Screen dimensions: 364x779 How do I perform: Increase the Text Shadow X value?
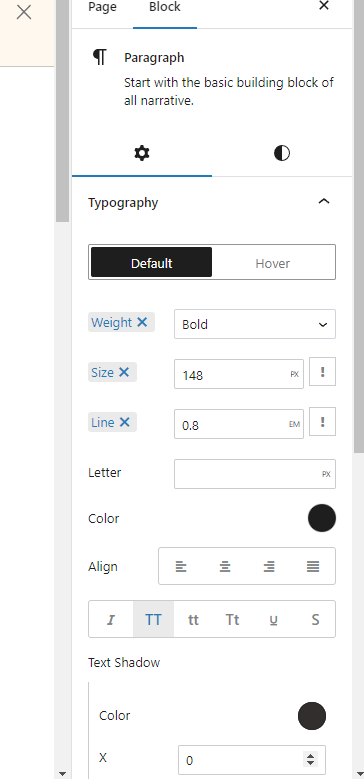tap(310, 756)
